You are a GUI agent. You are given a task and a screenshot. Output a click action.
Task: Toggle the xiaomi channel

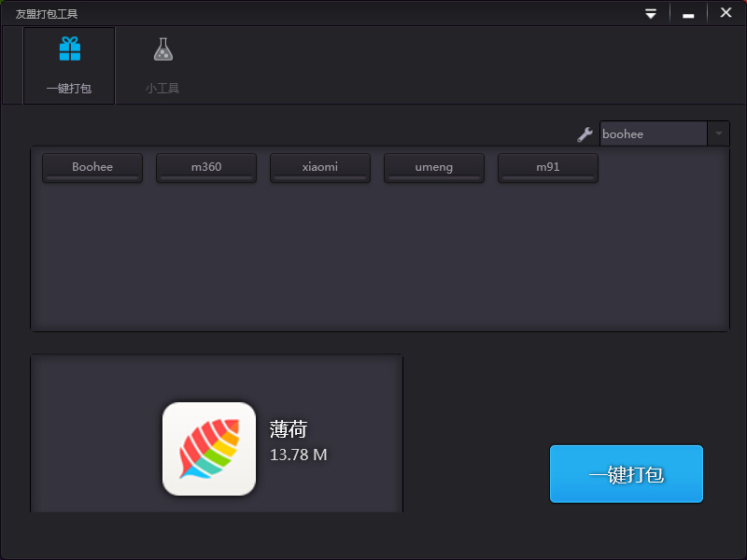click(x=320, y=167)
